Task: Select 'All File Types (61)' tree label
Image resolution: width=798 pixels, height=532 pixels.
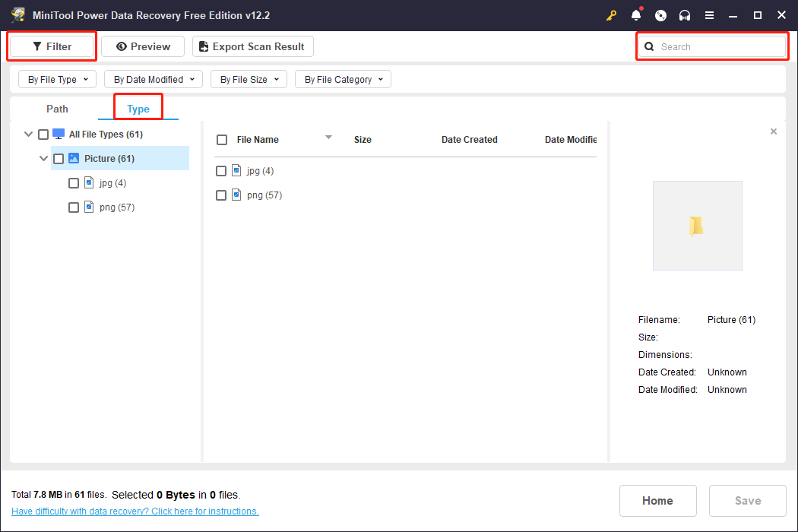Action: (106, 134)
